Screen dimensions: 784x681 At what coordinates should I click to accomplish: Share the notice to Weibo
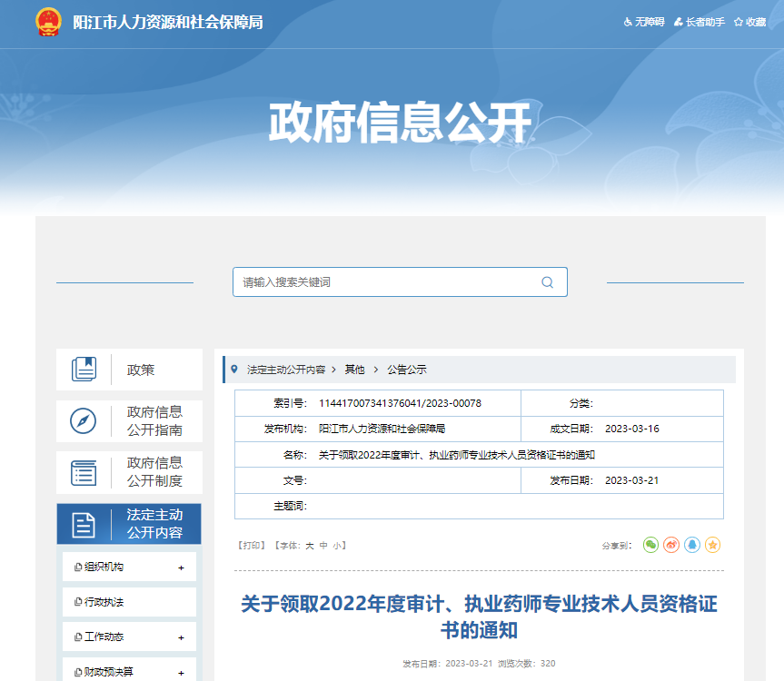(x=671, y=545)
